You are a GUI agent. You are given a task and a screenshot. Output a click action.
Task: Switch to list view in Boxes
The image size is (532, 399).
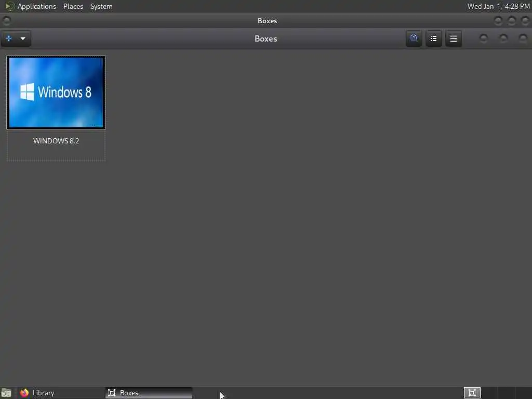click(434, 38)
